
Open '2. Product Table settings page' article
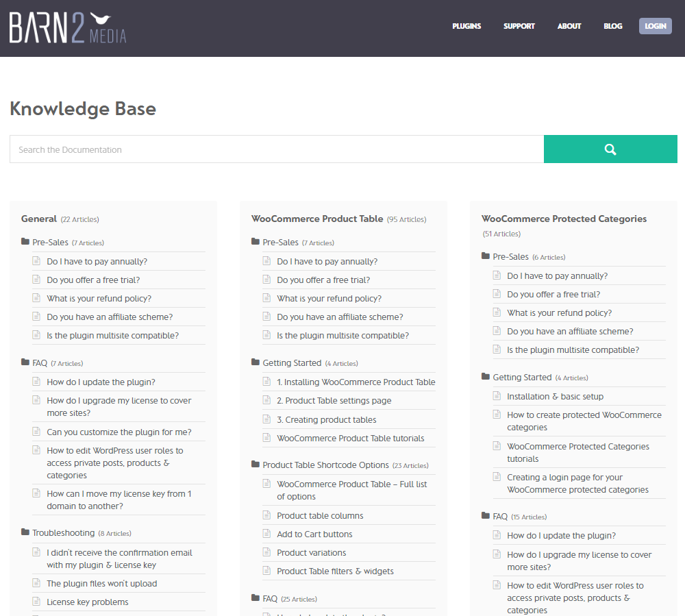pyautogui.click(x=334, y=401)
